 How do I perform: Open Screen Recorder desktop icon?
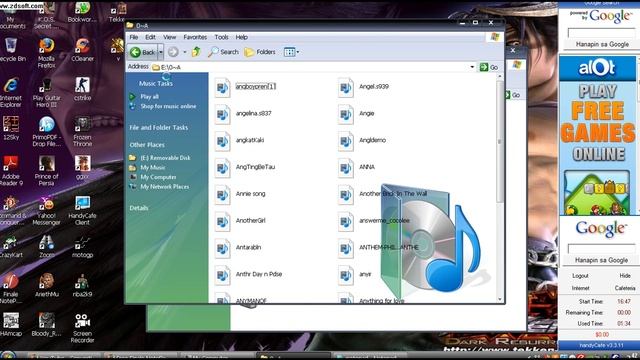[82, 328]
